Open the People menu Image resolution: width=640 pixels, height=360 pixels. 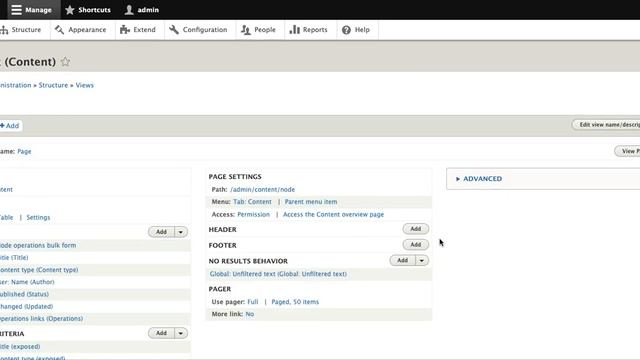tap(258, 30)
